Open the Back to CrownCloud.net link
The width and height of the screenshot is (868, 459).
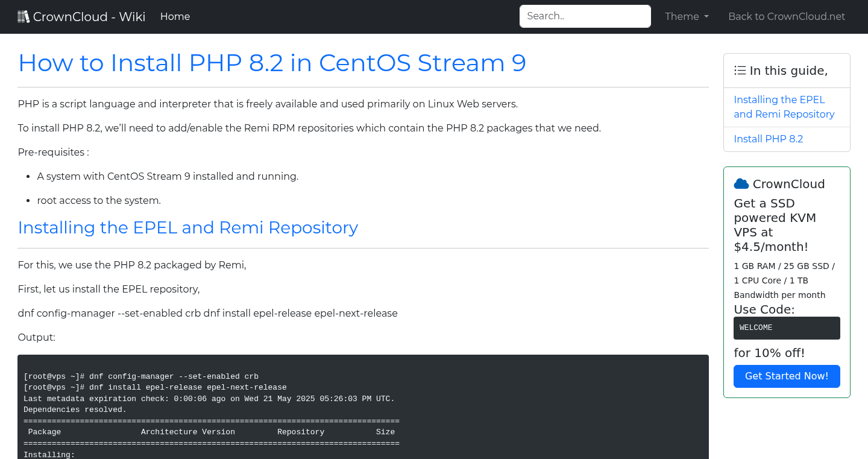pos(787,17)
